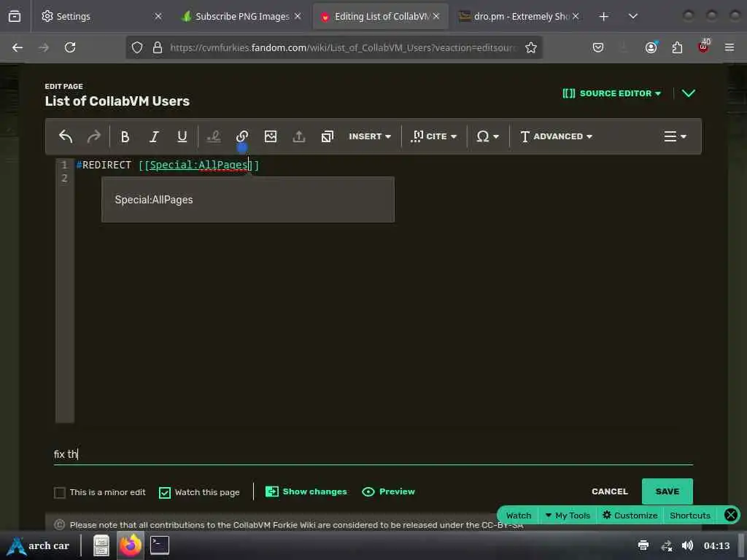Reload the current page
Image resolution: width=747 pixels, height=560 pixels.
70,47
